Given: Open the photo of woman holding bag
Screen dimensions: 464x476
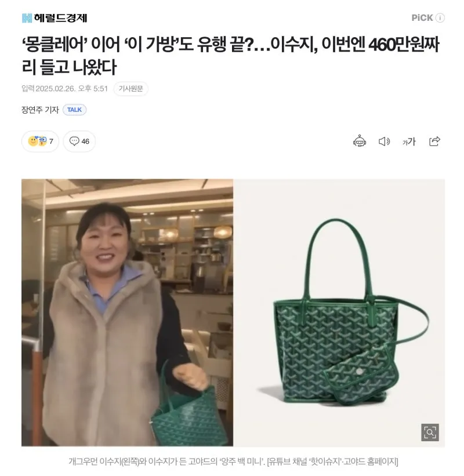Looking at the screenshot, I should tap(127, 313).
